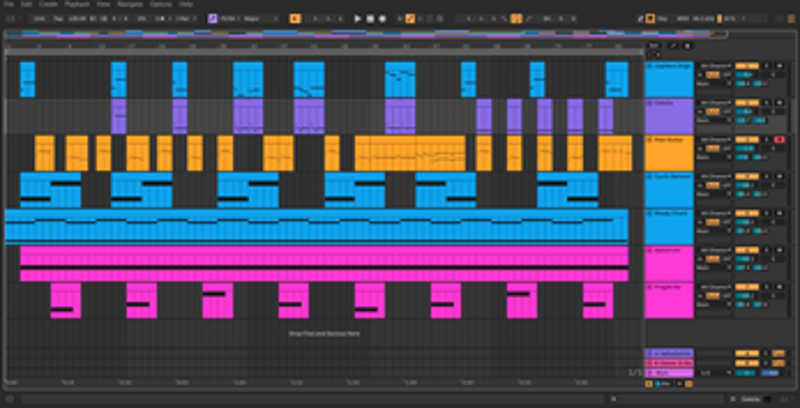Open the scale type dropdown showing Major
The width and height of the screenshot is (800, 408).
click(254, 18)
